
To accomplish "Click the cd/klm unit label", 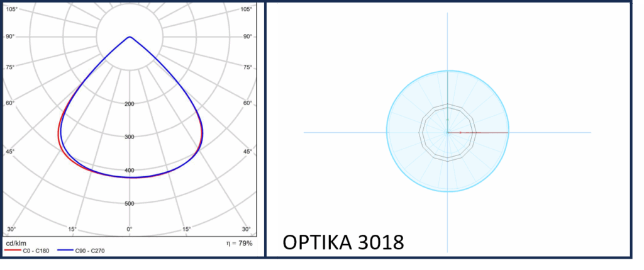I will 15,243.
